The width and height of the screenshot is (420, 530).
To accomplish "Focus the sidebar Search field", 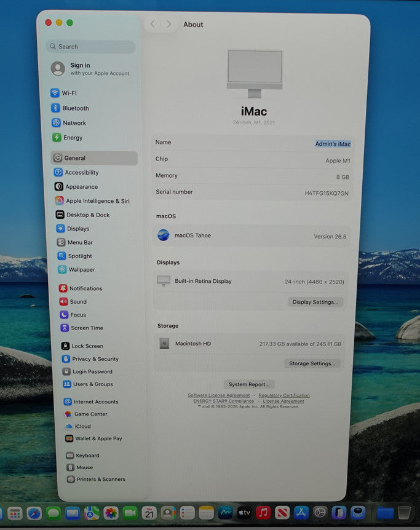I will click(91, 47).
